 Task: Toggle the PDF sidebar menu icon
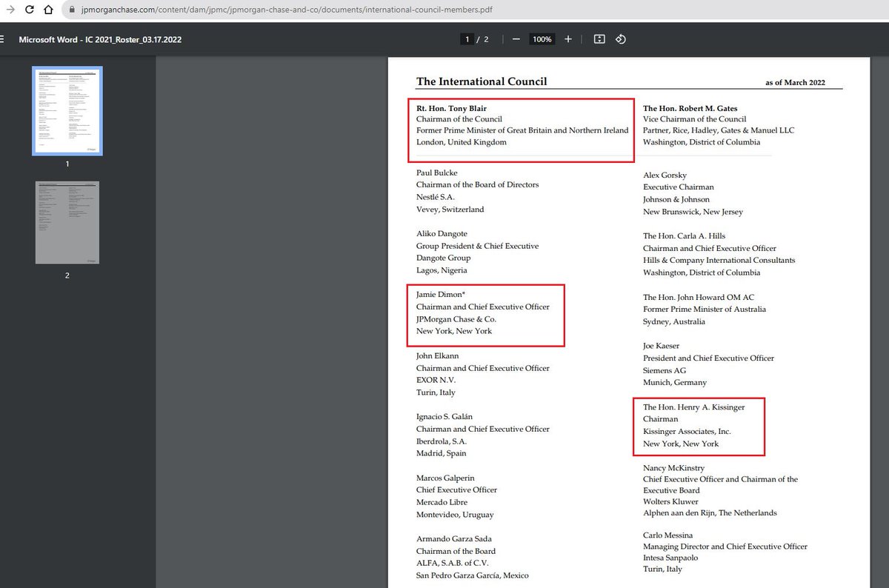click(x=3, y=39)
